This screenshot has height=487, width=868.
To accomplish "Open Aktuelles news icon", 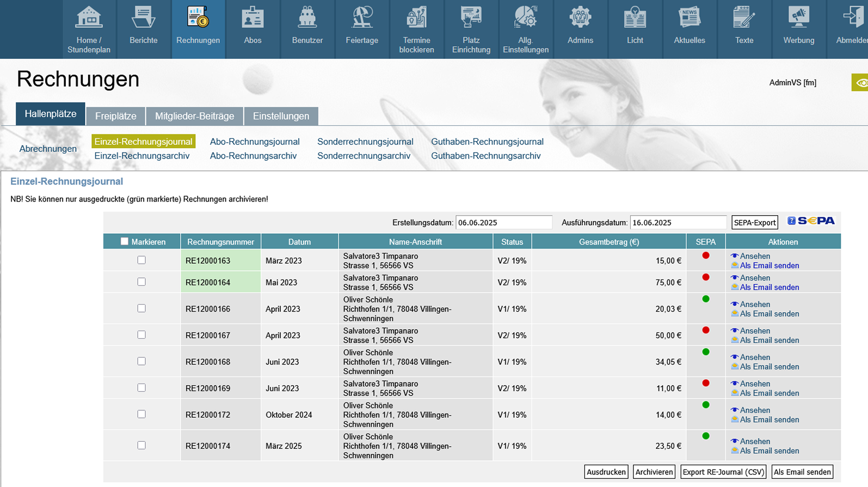I will pos(690,18).
